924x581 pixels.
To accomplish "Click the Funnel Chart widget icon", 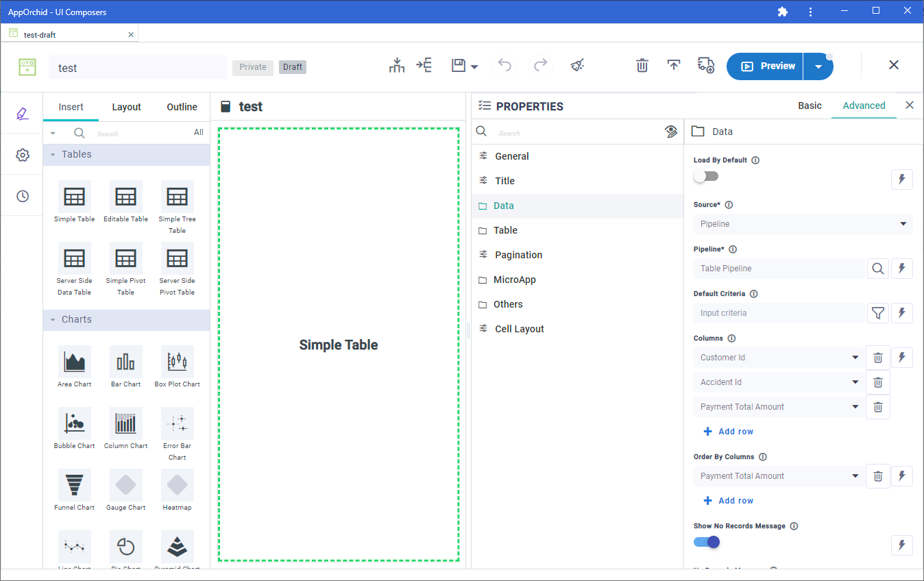I will (x=74, y=486).
